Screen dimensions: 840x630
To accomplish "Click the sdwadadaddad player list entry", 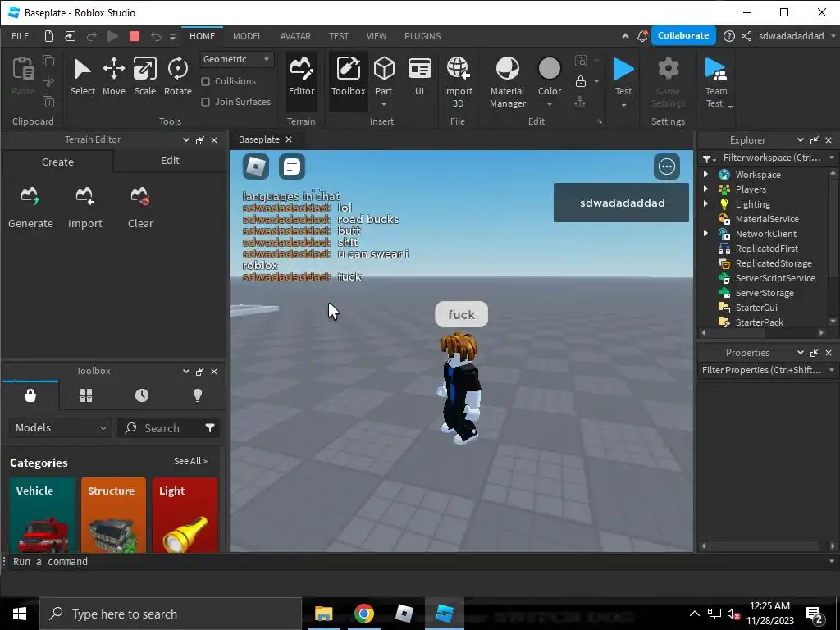I will point(622,203).
